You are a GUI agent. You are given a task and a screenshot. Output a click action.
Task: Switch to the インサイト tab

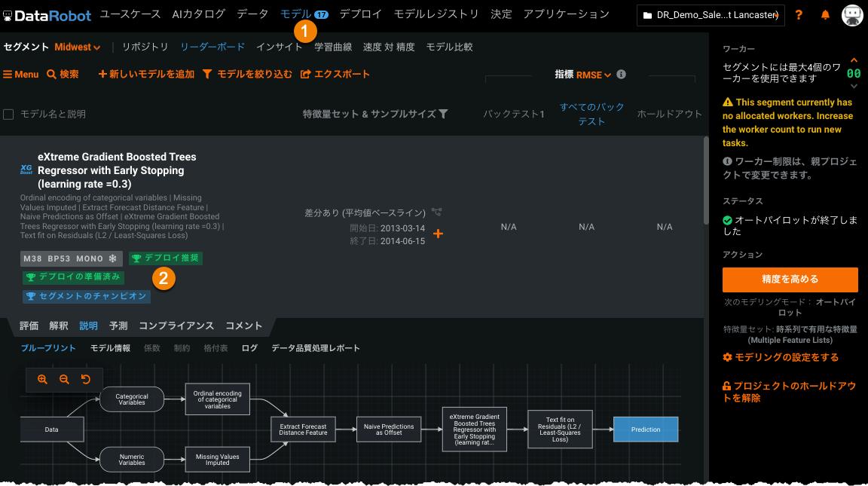coord(279,47)
